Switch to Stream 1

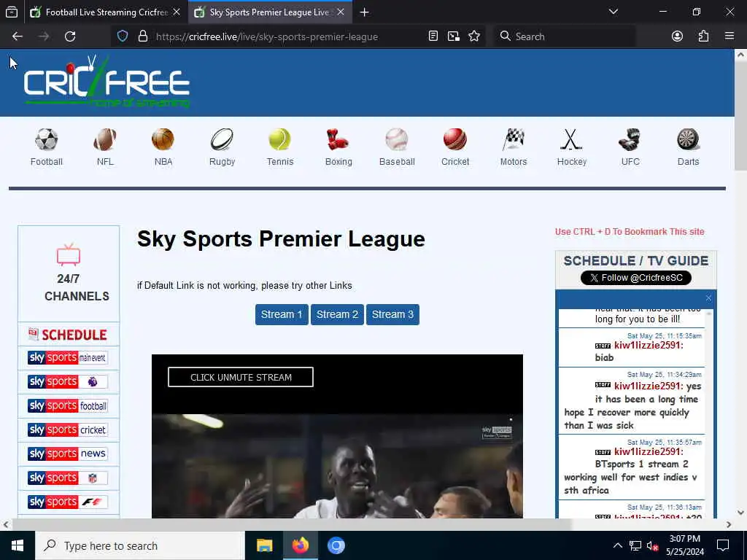282,314
